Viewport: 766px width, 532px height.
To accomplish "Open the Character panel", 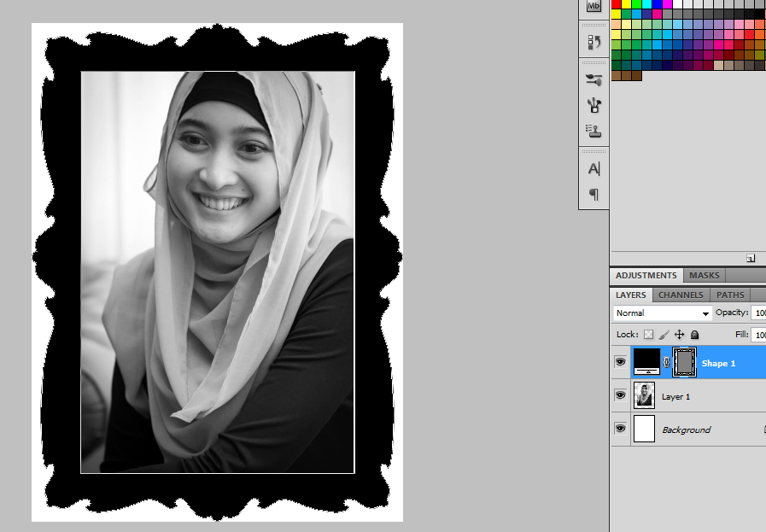I will 594,168.
